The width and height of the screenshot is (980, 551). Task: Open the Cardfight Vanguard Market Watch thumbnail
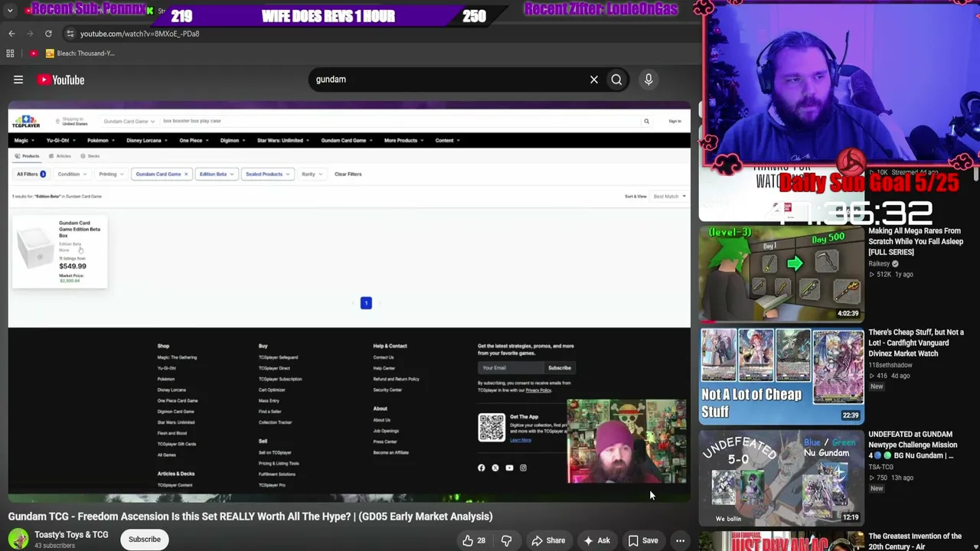tap(782, 376)
